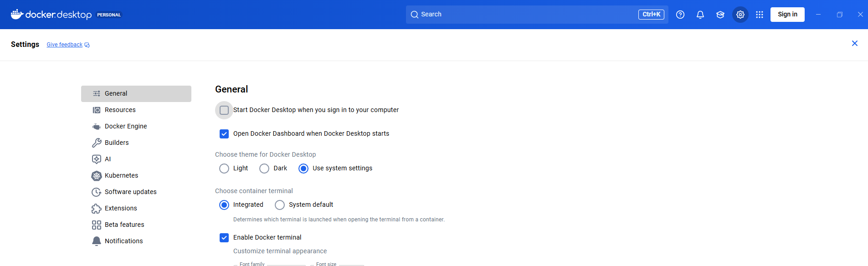Image resolution: width=868 pixels, height=266 pixels.
Task: Uncheck Open Docker Dashboard when Docker starts
Action: (224, 134)
